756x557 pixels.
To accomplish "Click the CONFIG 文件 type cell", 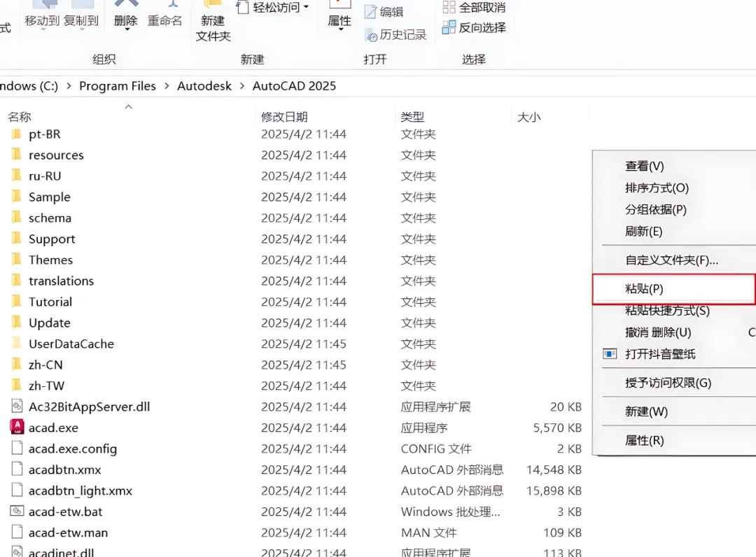I will 436,449.
